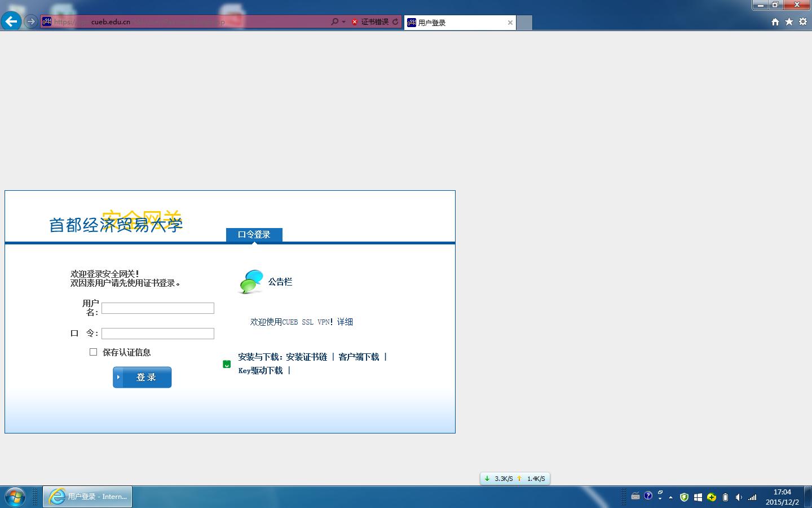Open the 证书错误 certificate error notice
The width and height of the screenshot is (812, 508).
370,21
